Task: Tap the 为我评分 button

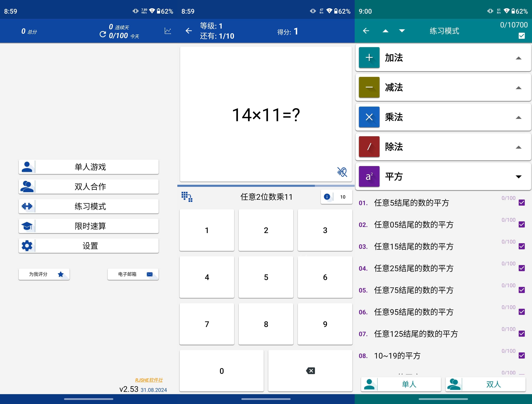Action: [44, 274]
